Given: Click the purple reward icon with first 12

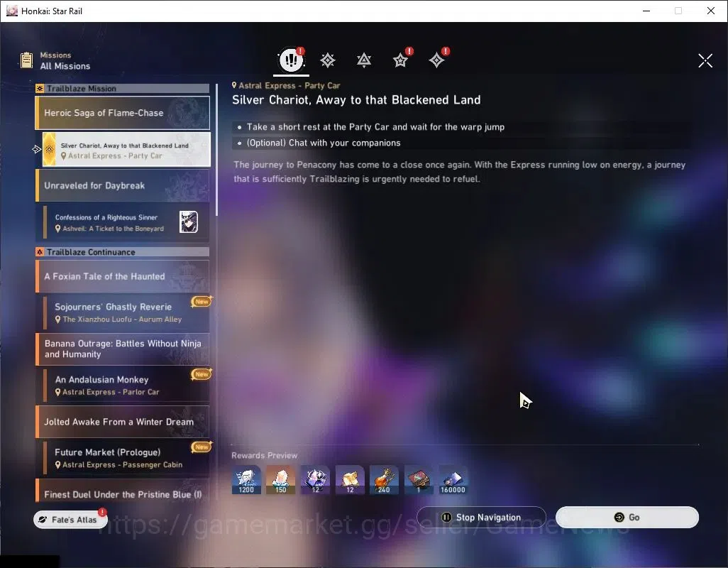Looking at the screenshot, I should (315, 480).
